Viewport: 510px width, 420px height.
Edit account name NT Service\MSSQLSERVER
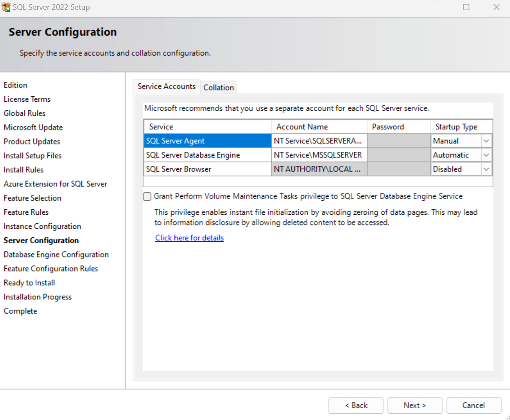[319, 155]
